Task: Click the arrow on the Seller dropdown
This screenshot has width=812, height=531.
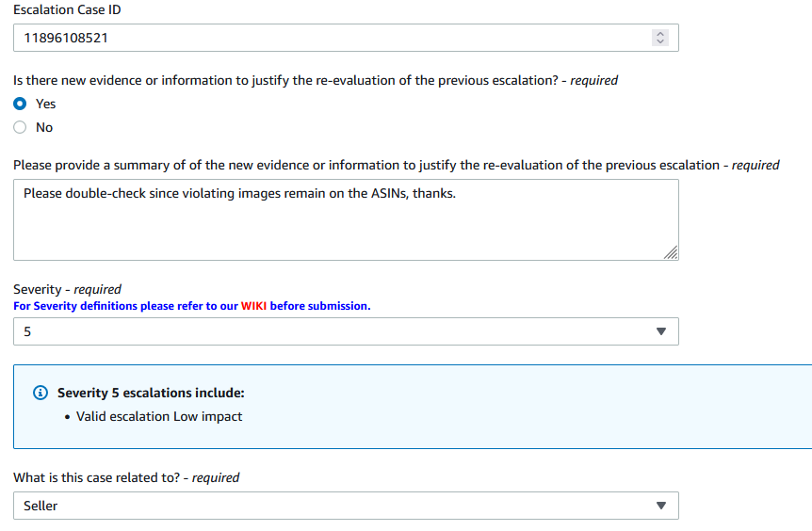Action: click(660, 506)
